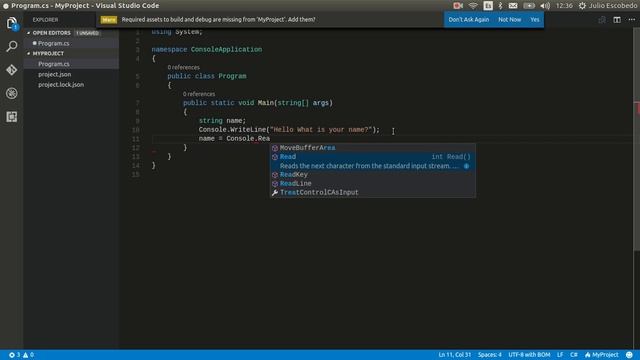640x360 pixels.
Task: Select Program.cs under Open Editors
Action: click(x=71, y=43)
